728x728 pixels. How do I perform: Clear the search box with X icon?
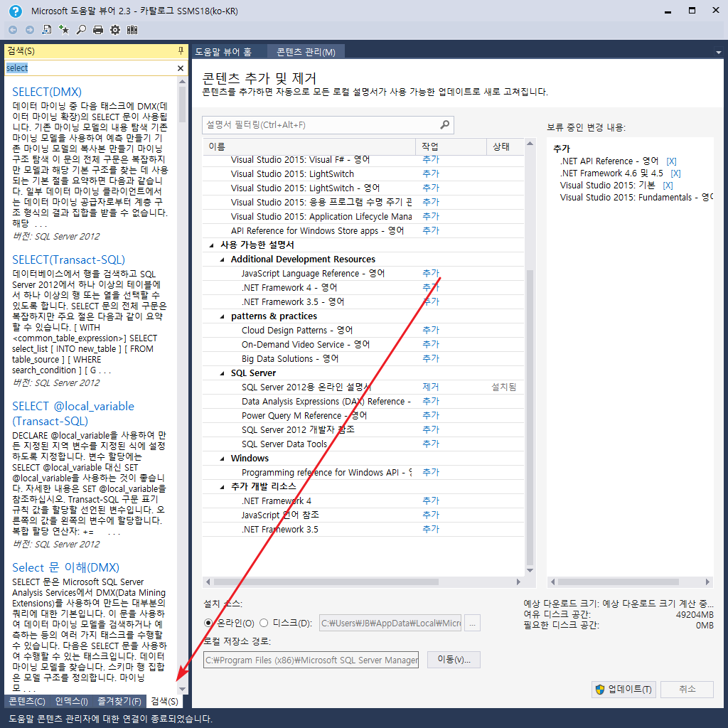click(x=181, y=68)
